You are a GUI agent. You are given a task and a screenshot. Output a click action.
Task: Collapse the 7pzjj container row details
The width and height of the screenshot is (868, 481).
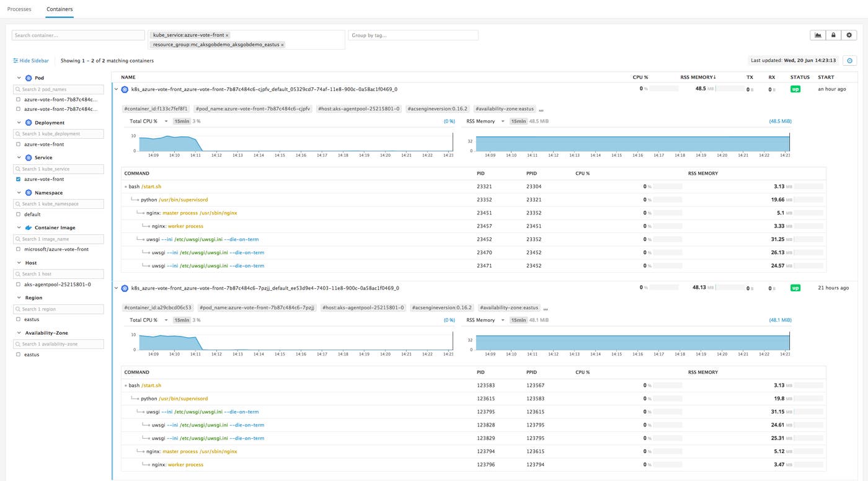click(x=117, y=288)
